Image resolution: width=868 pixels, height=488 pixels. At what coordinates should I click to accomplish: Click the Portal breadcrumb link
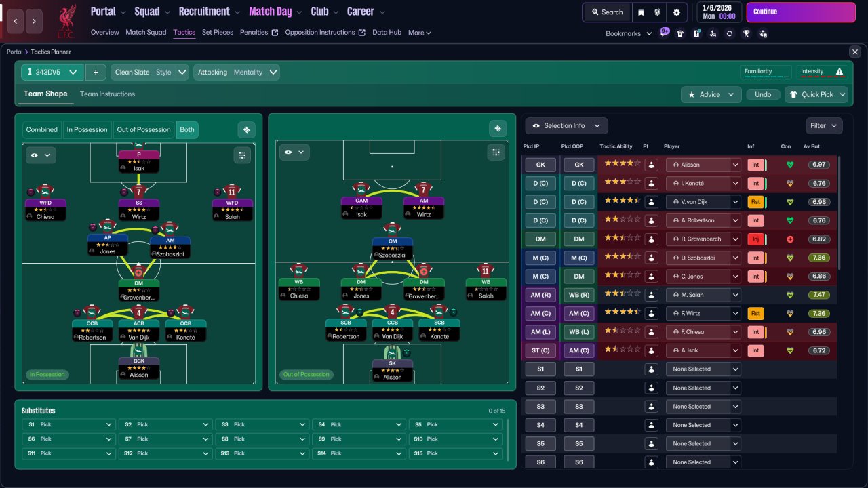click(x=14, y=52)
